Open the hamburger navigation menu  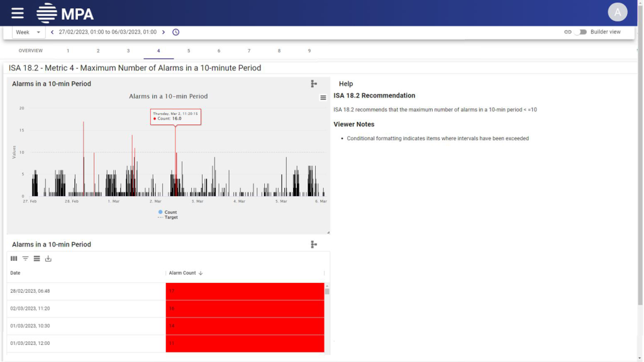[18, 13]
